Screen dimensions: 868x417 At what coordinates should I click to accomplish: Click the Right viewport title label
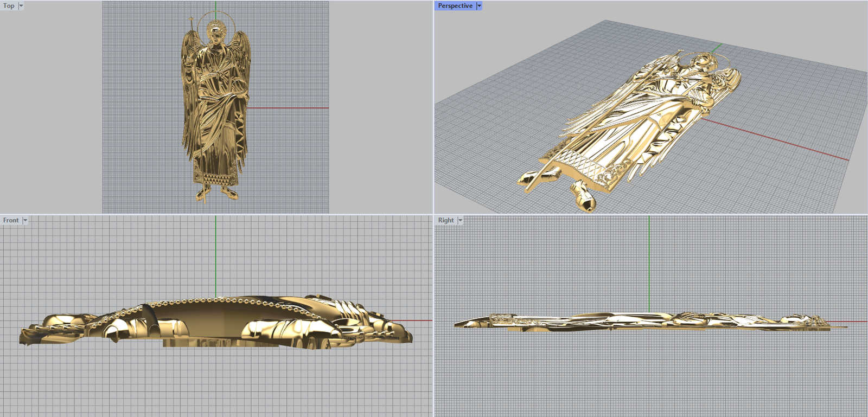coord(445,220)
